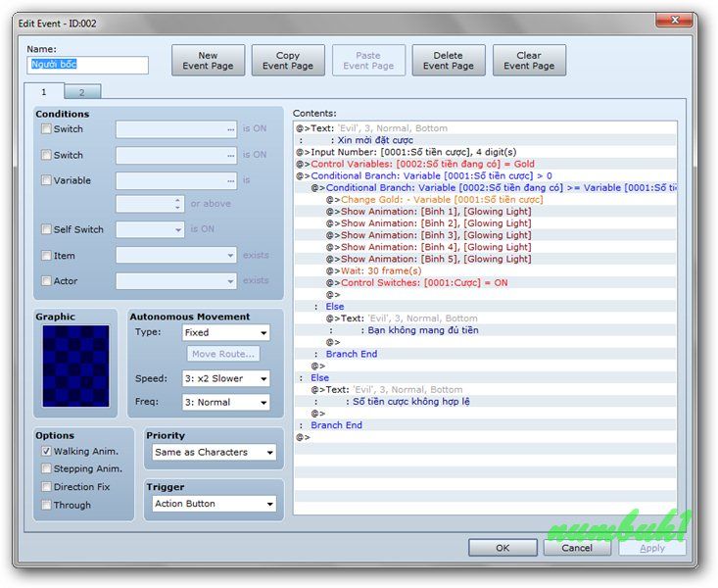Click the New Event Page button

209,61
